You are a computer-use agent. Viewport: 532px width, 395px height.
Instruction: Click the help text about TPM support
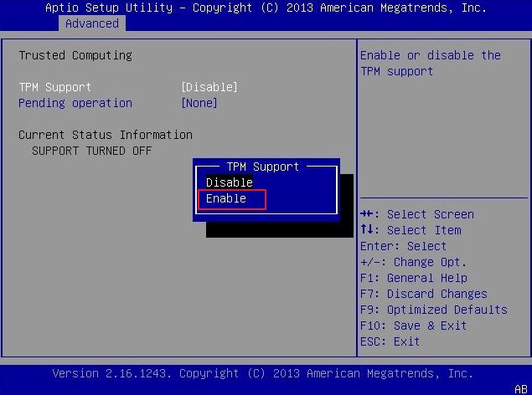tap(431, 64)
